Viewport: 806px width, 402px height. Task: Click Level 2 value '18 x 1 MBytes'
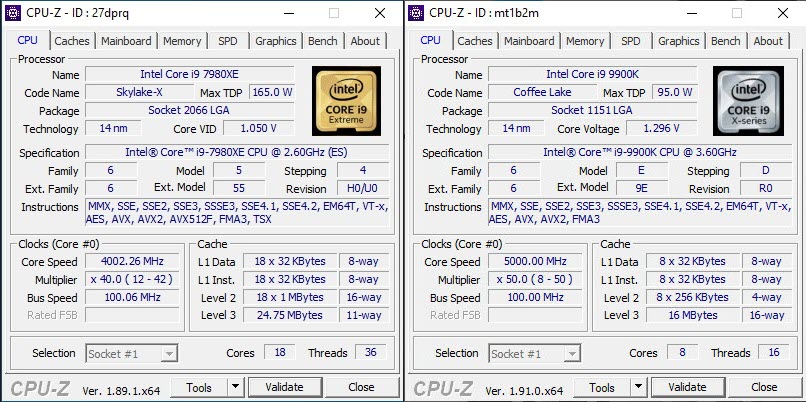[x=290, y=297]
